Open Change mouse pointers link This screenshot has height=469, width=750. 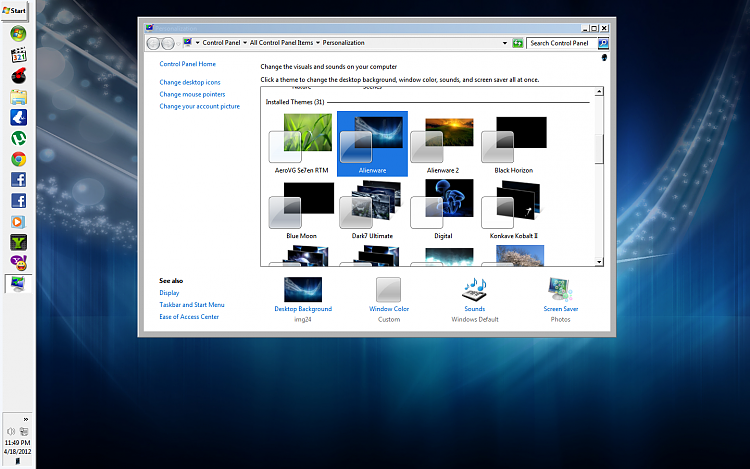[192, 94]
